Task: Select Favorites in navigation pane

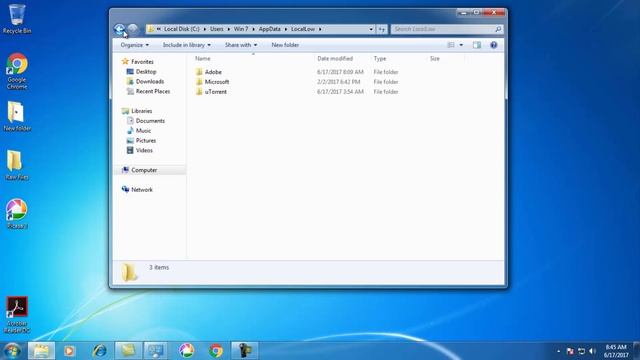Action: pos(142,62)
